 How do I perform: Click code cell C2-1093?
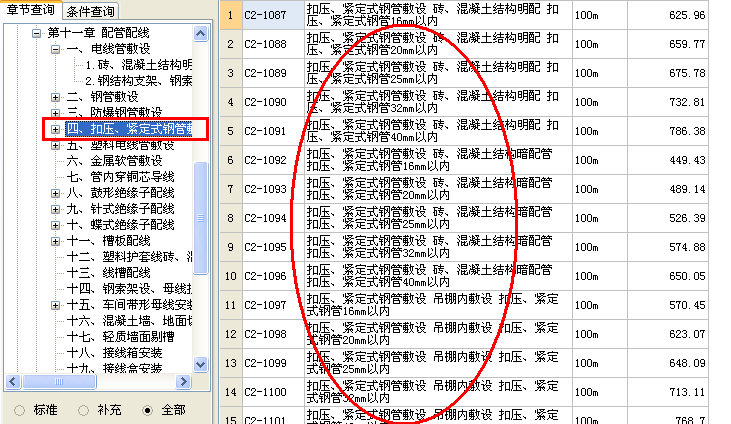[273, 189]
